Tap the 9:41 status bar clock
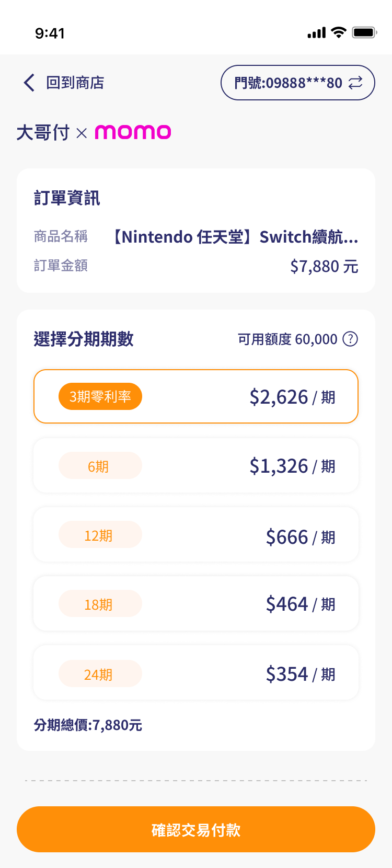 (50, 33)
